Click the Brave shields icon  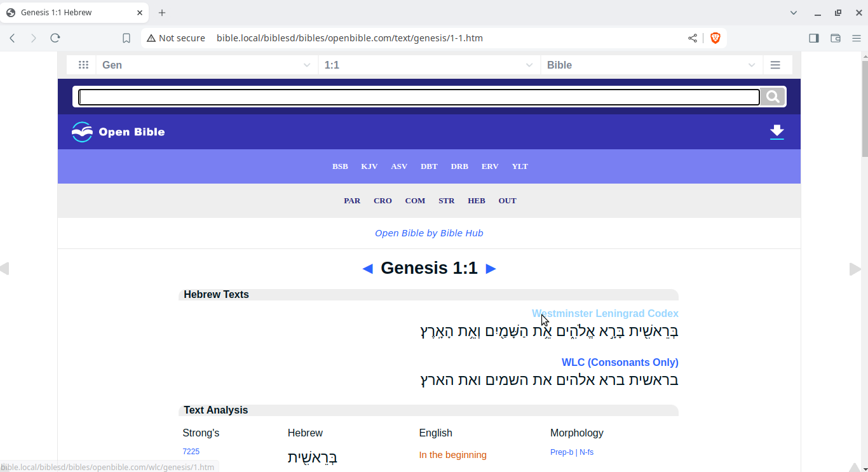(x=715, y=38)
